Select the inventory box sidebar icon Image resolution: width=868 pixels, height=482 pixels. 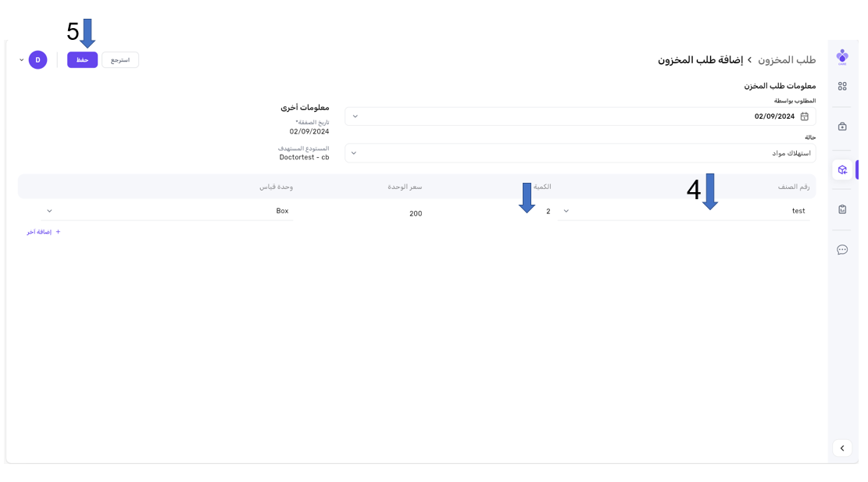(x=841, y=170)
